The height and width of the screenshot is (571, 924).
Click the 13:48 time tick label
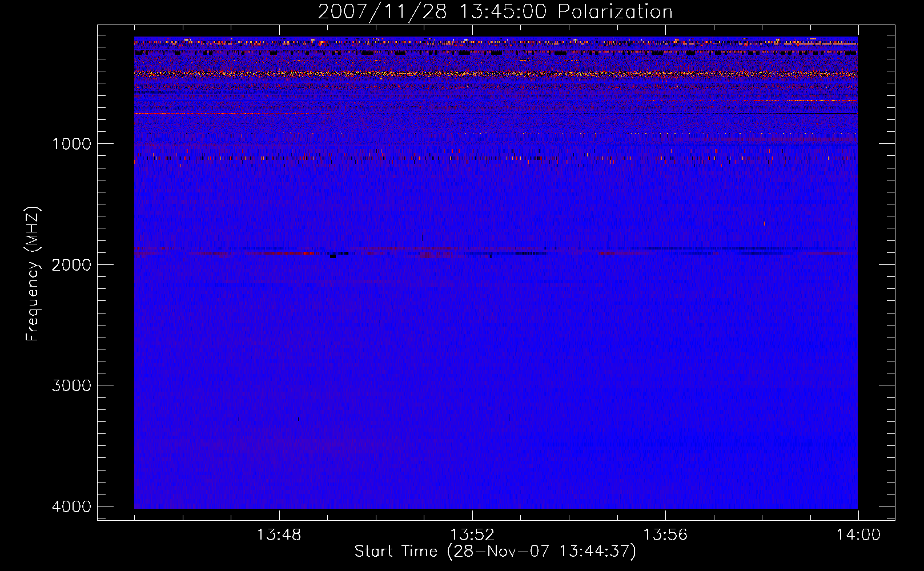279,535
